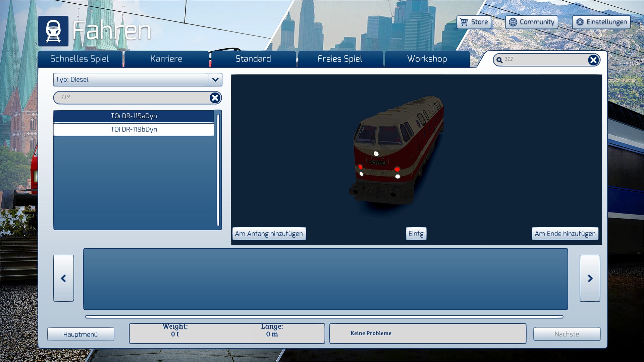Click the horizontal consist scrollbar
The height and width of the screenshot is (362, 644).
(x=324, y=317)
